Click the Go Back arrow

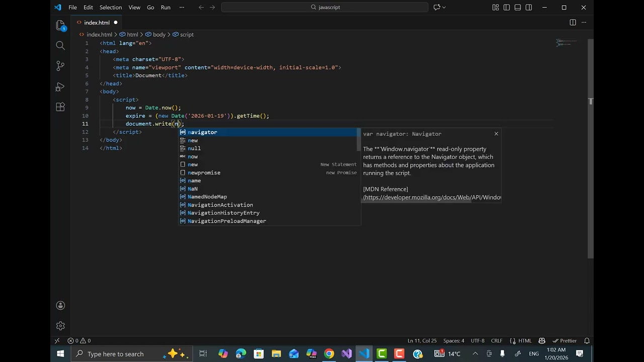point(201,8)
